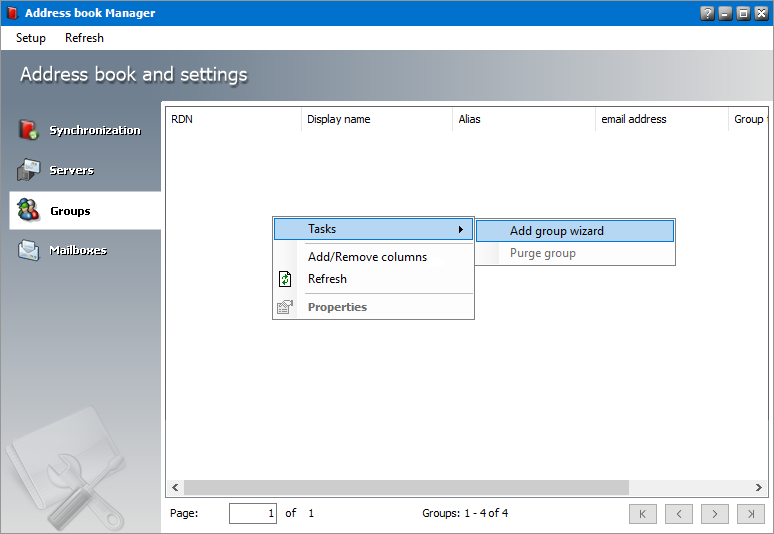Viewport: 774px width, 534px height.
Task: Switch to Mailboxes section
Action: 78,251
